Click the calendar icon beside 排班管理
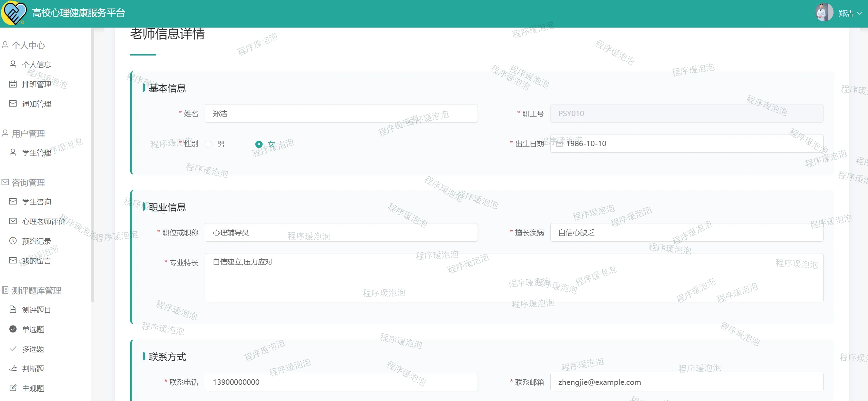 click(x=13, y=84)
